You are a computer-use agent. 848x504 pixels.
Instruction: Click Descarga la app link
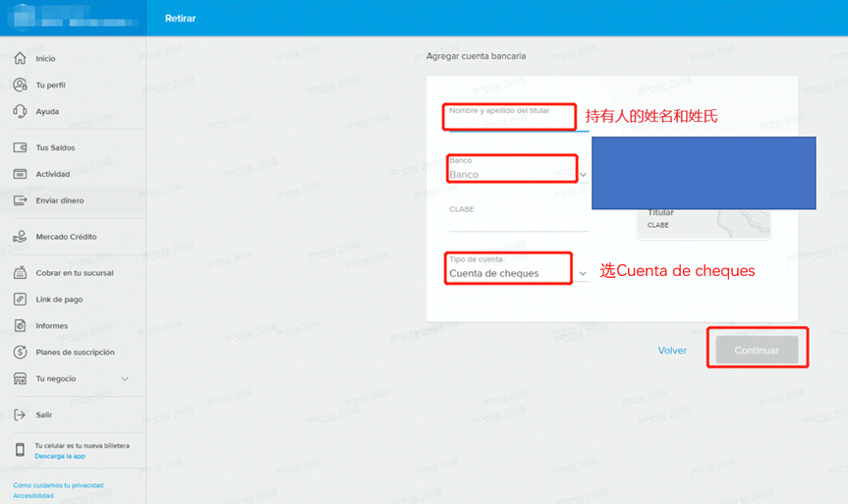click(60, 457)
